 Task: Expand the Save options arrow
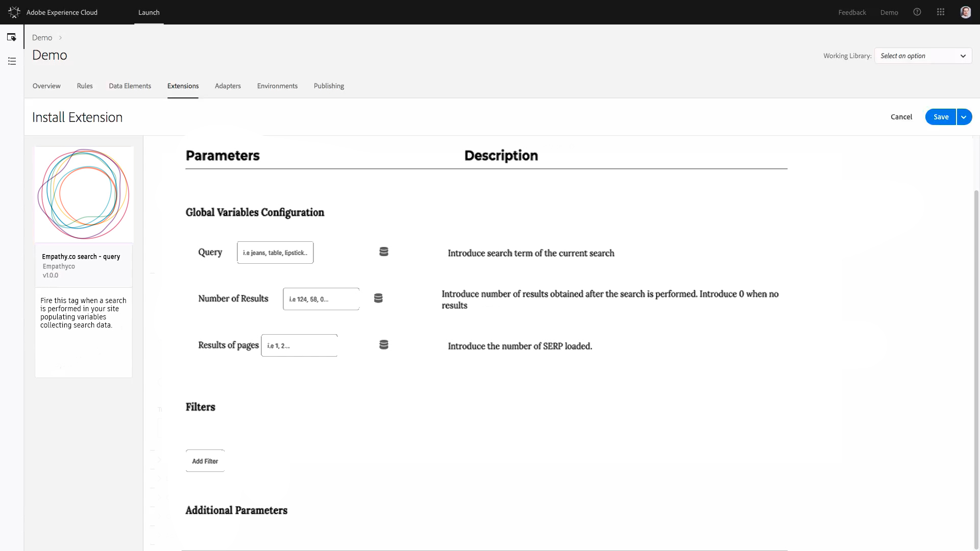pos(964,117)
